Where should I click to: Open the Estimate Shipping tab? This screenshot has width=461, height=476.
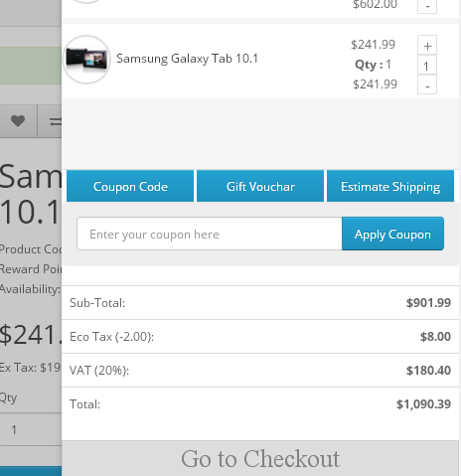coord(390,186)
